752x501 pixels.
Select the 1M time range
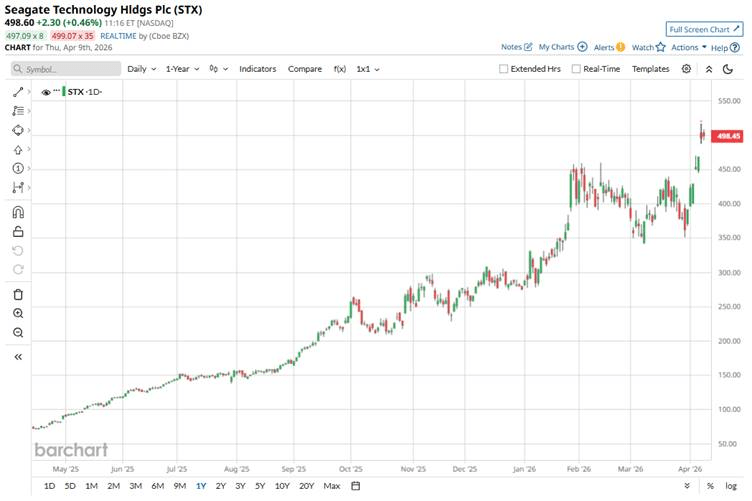91,486
